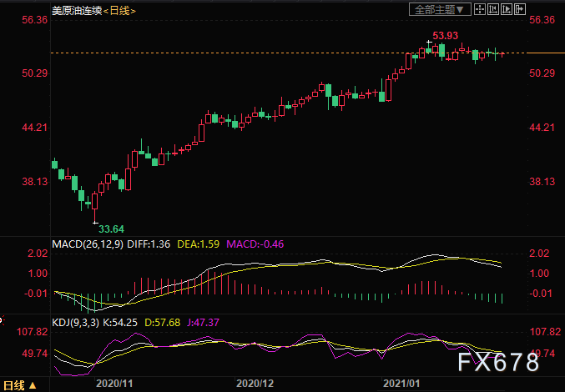Click the KDJ(9,3,3) indicator label
565x392 pixels.
coord(75,322)
